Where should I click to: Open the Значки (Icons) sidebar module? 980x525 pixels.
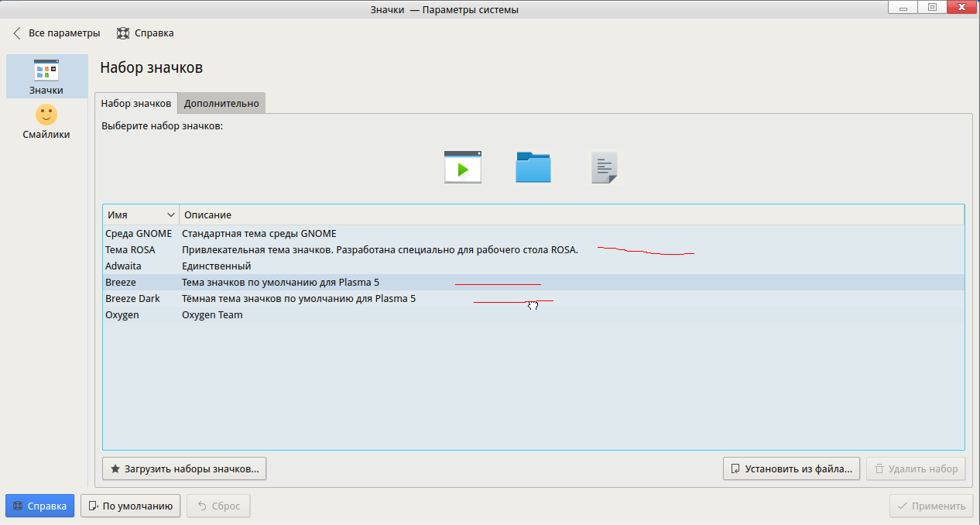(x=46, y=77)
